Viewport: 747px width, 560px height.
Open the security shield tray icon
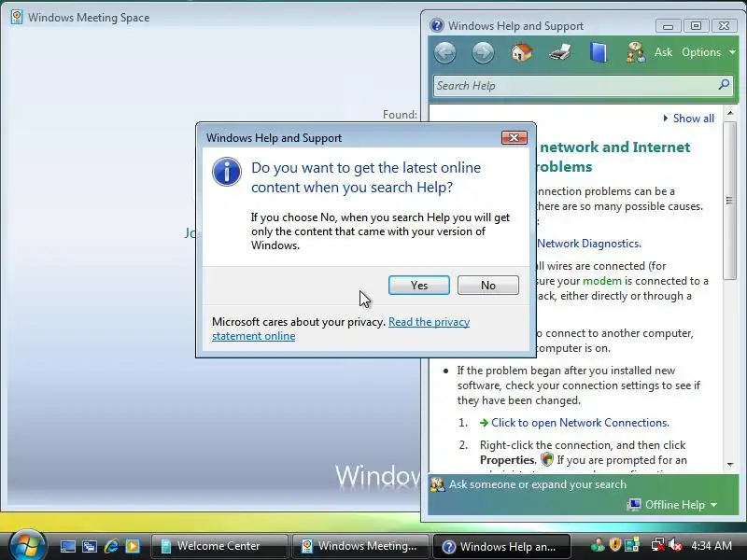point(615,545)
